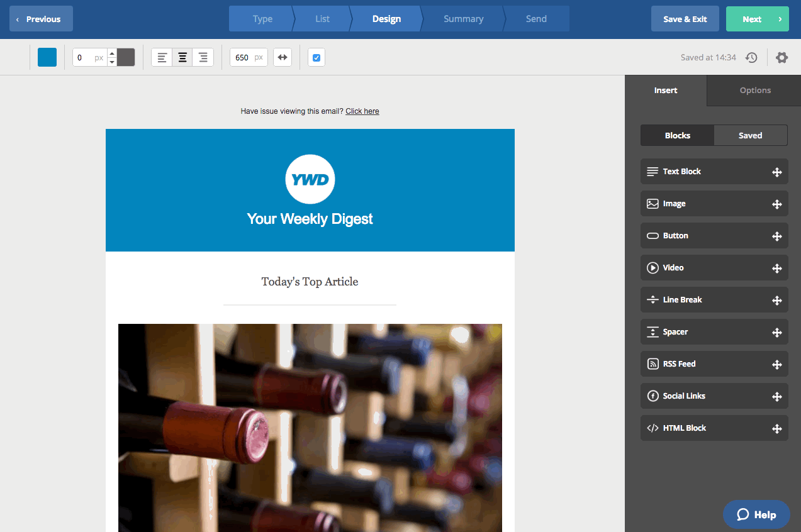The height and width of the screenshot is (532, 801).
Task: Click the 'Click here' link
Action: [x=362, y=111]
